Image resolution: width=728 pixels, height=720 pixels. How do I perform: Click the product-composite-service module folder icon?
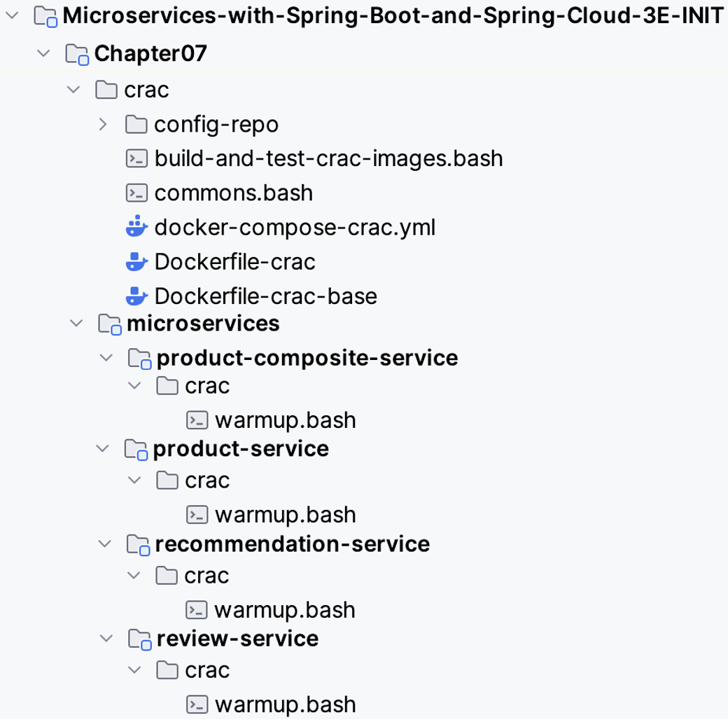(140, 359)
